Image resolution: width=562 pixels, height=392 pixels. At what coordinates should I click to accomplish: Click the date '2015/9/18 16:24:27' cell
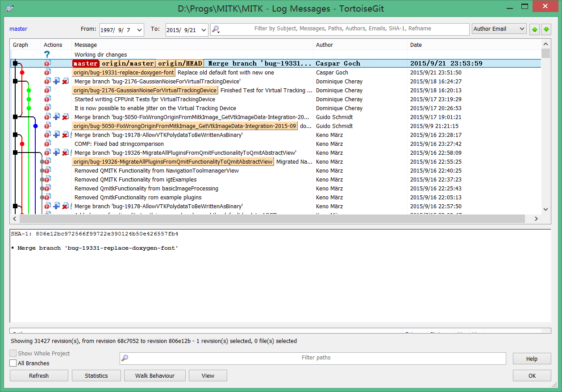tap(436, 81)
